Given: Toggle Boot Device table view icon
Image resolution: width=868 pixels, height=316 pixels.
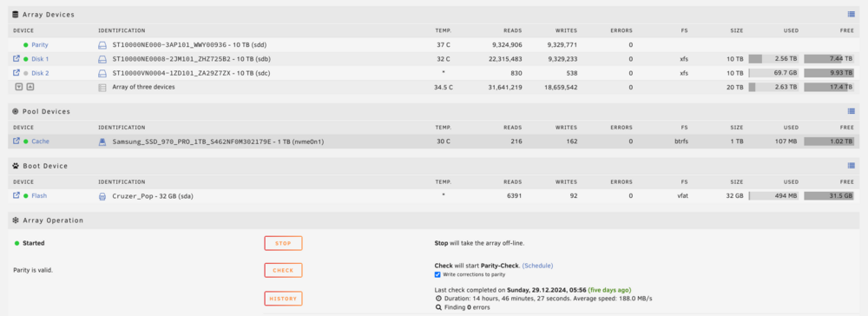Looking at the screenshot, I should (x=852, y=166).
